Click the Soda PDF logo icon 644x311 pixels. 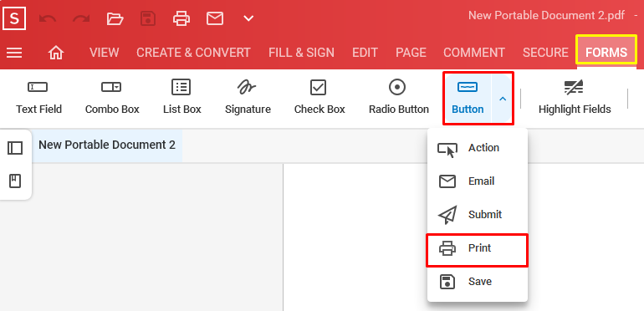pos(14,18)
